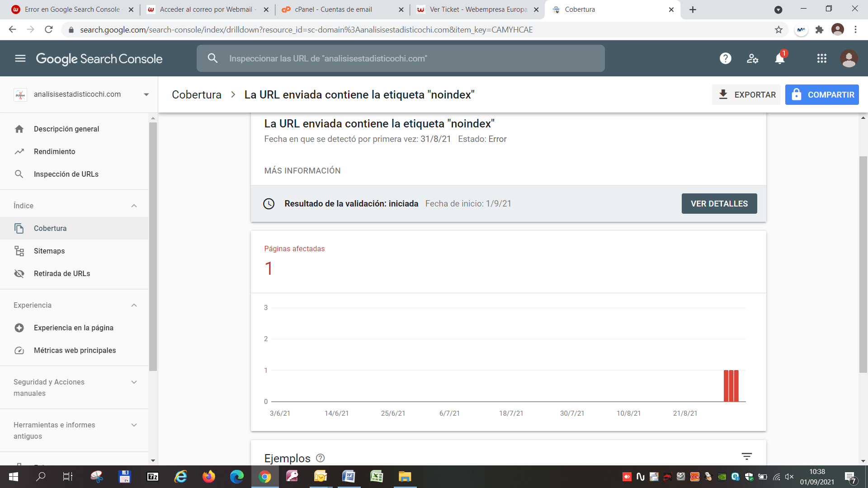This screenshot has width=868, height=488.
Task: Bookmark this page with the star icon
Action: (778, 30)
